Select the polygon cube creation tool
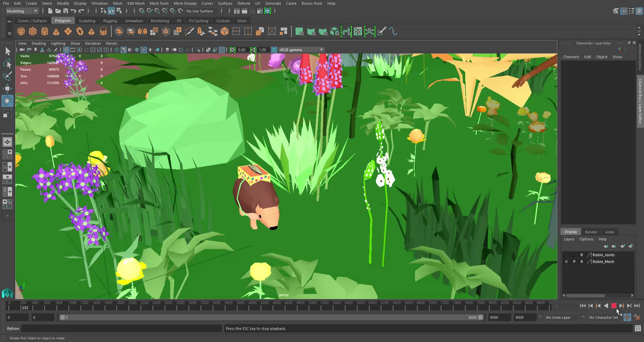 point(33,32)
